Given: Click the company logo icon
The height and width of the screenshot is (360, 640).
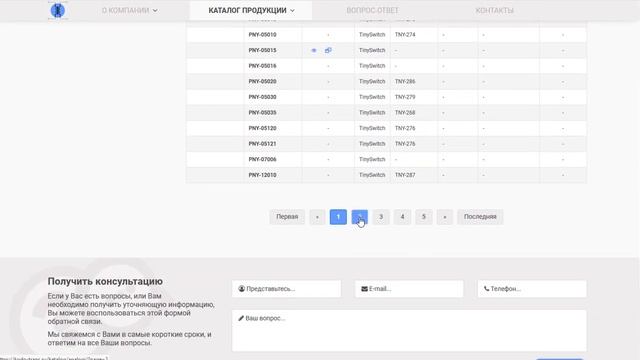Looking at the screenshot, I should tap(58, 10).
